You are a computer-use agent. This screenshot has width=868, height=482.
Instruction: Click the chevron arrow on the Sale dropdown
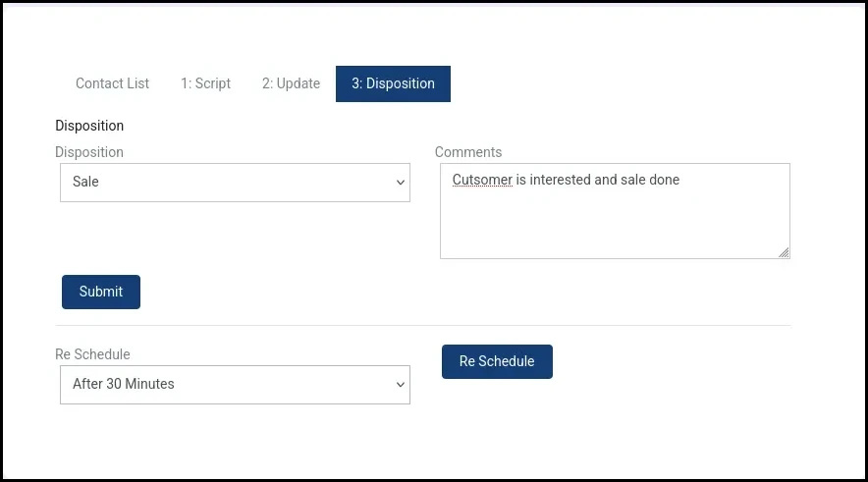click(400, 183)
